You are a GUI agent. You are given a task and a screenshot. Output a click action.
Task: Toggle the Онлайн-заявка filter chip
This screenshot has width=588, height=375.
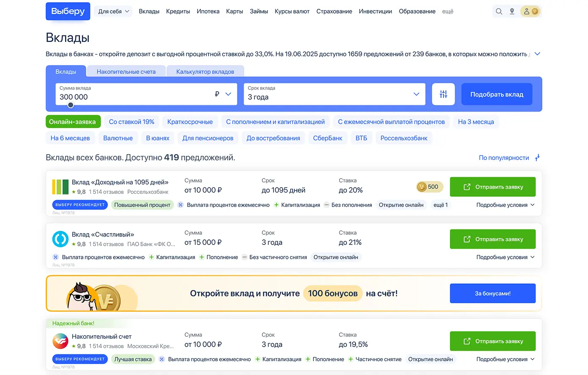[73, 122]
